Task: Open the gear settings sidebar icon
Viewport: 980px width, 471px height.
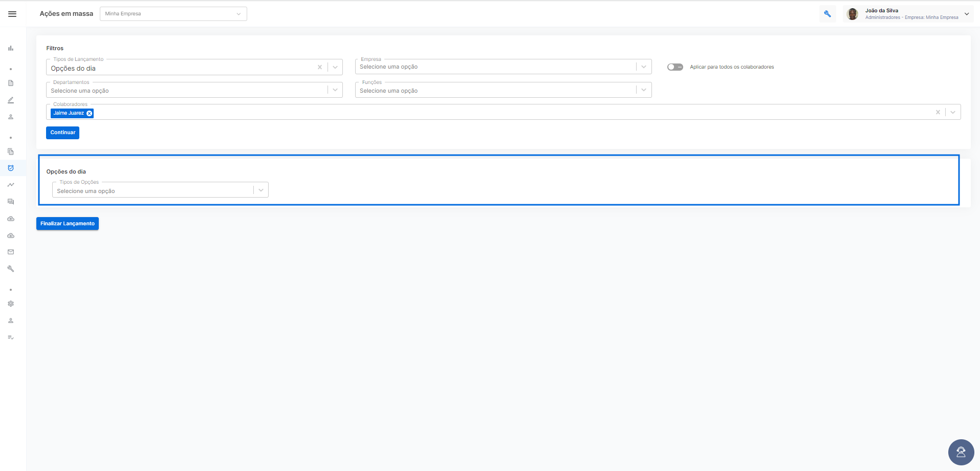Action: point(11,304)
